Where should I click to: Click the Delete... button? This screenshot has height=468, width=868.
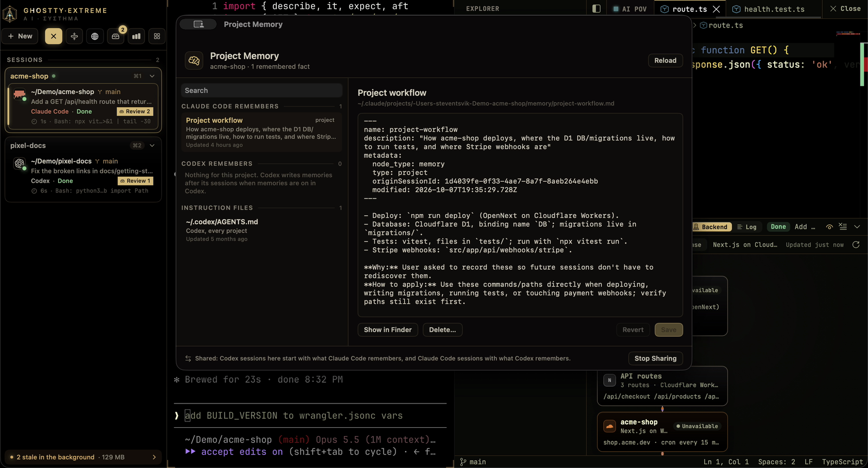click(442, 330)
